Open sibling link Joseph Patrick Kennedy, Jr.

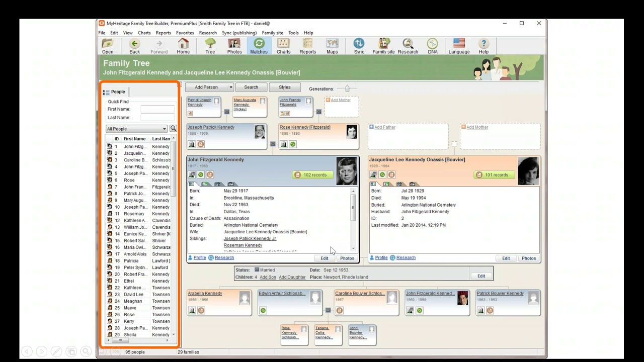point(250,239)
